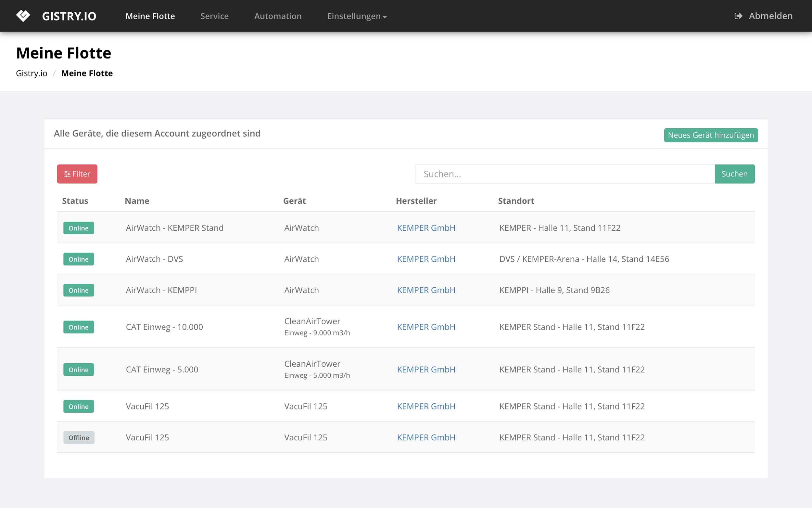Screen dimensions: 812x508
Task: Select Meine Flotte in the top navbar
Action: point(150,16)
